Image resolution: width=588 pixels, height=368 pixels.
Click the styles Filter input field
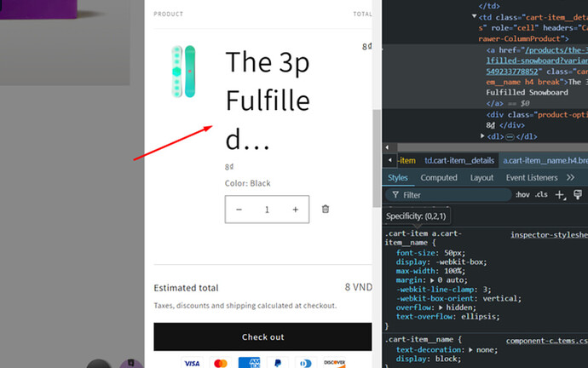click(448, 195)
